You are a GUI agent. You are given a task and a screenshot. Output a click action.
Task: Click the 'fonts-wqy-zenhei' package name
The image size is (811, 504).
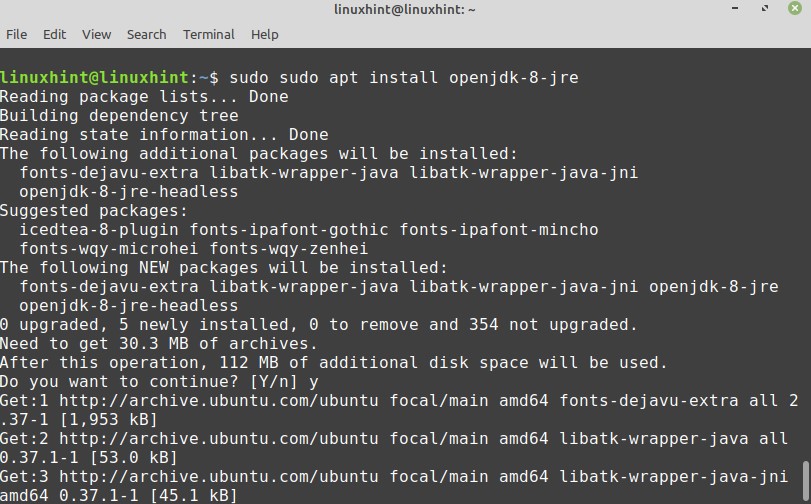click(x=289, y=249)
